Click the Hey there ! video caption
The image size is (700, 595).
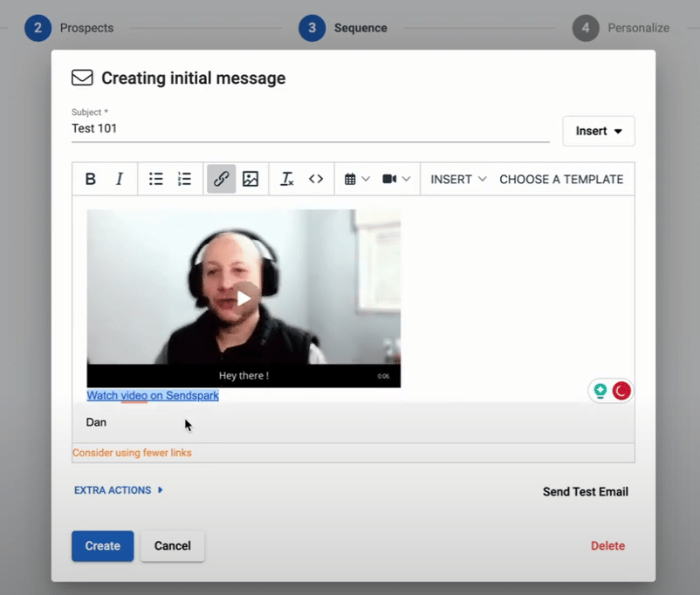[x=244, y=376]
